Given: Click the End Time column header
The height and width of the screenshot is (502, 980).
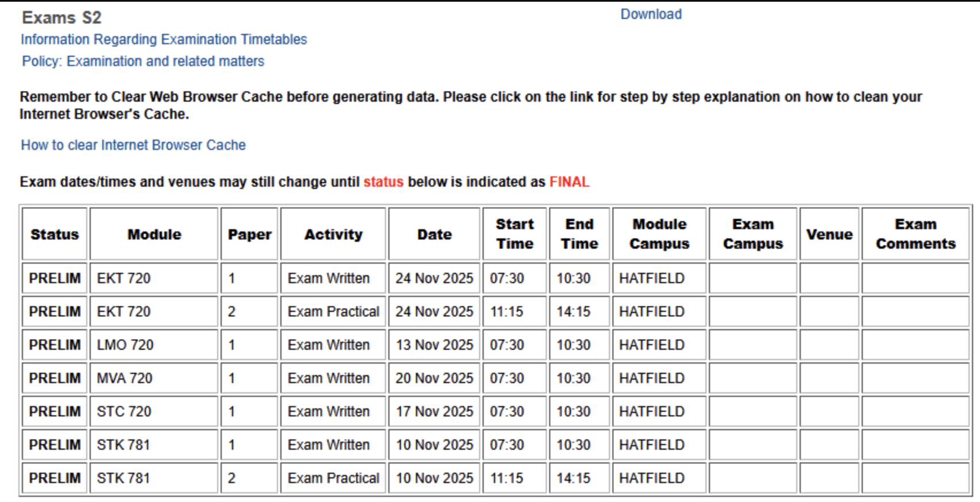Looking at the screenshot, I should tap(580, 234).
